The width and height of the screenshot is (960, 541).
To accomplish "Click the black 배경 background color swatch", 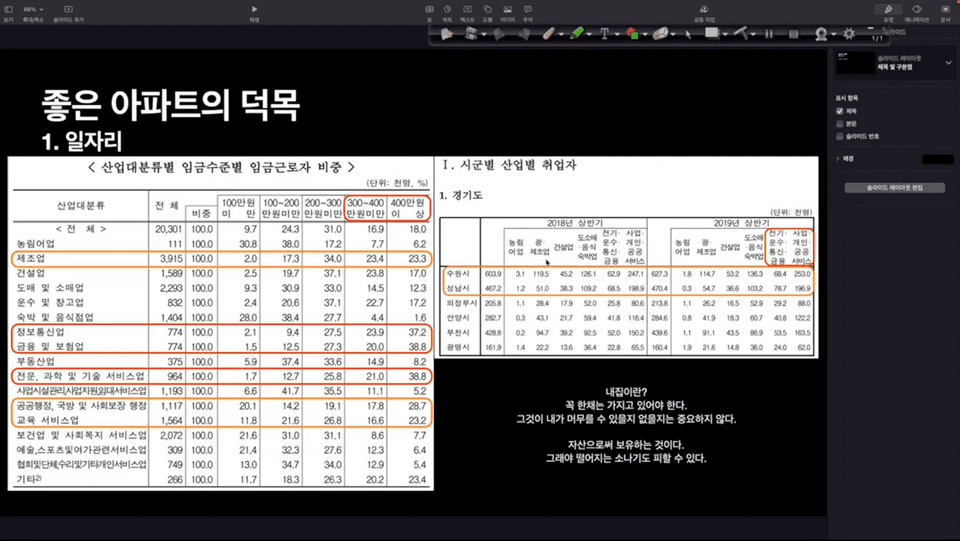I will 937,159.
